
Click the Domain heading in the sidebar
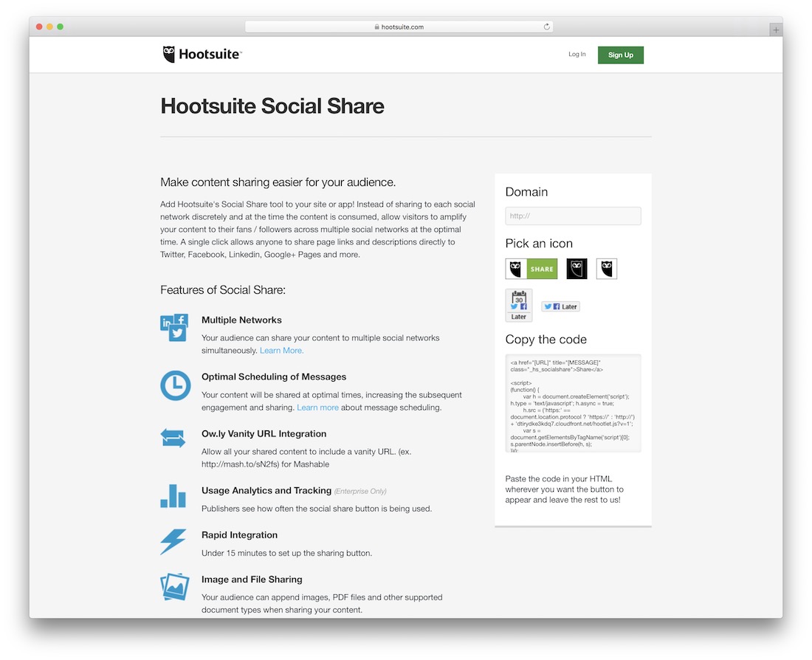pos(526,192)
